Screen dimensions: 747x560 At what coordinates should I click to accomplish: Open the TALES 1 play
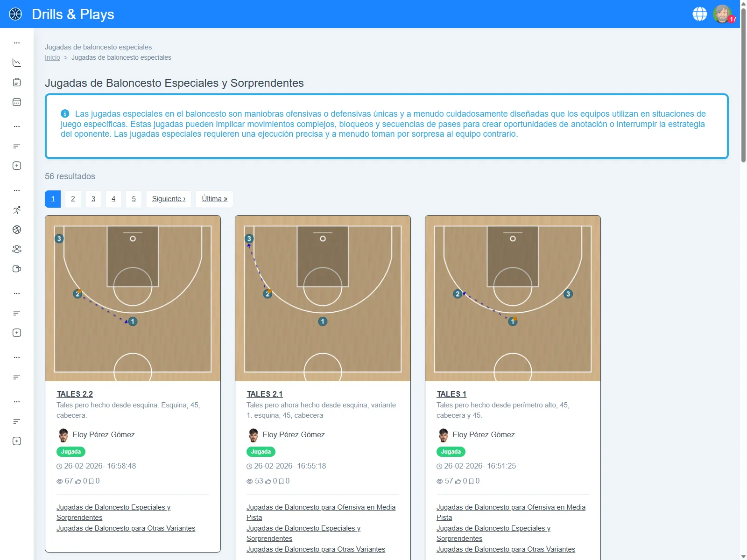[451, 394]
